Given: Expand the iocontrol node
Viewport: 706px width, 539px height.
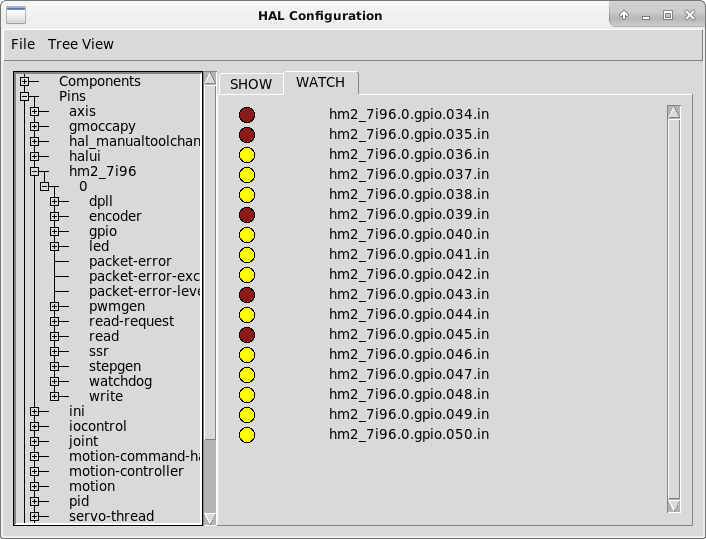Looking at the screenshot, I should 35,426.
